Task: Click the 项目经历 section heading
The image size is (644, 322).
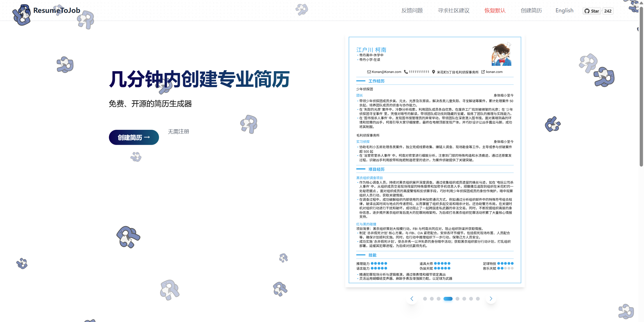Action: coord(376,169)
